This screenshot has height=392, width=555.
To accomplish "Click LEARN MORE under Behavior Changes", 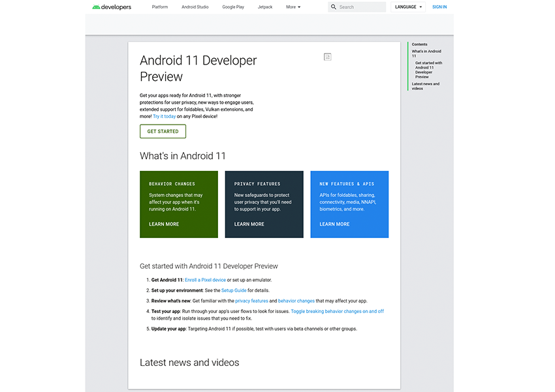I will (x=164, y=224).
